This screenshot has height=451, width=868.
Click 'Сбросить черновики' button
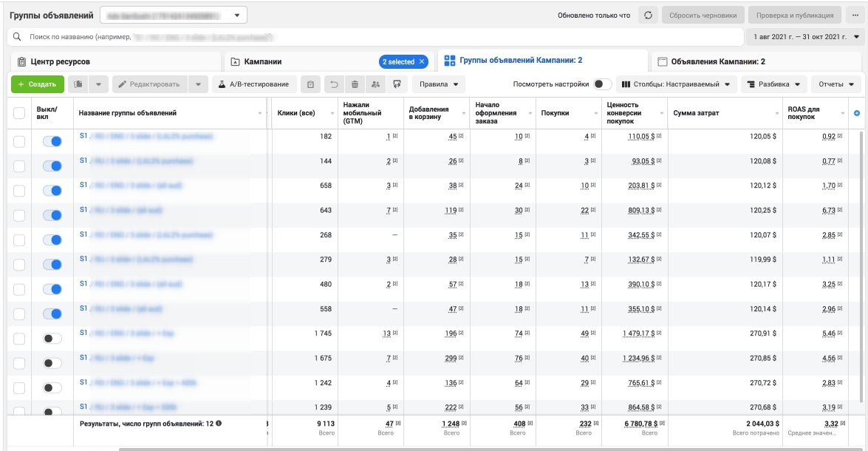(x=703, y=16)
